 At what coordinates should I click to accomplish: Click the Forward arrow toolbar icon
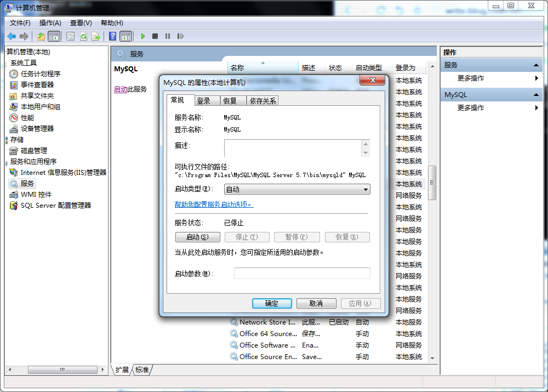24,36
